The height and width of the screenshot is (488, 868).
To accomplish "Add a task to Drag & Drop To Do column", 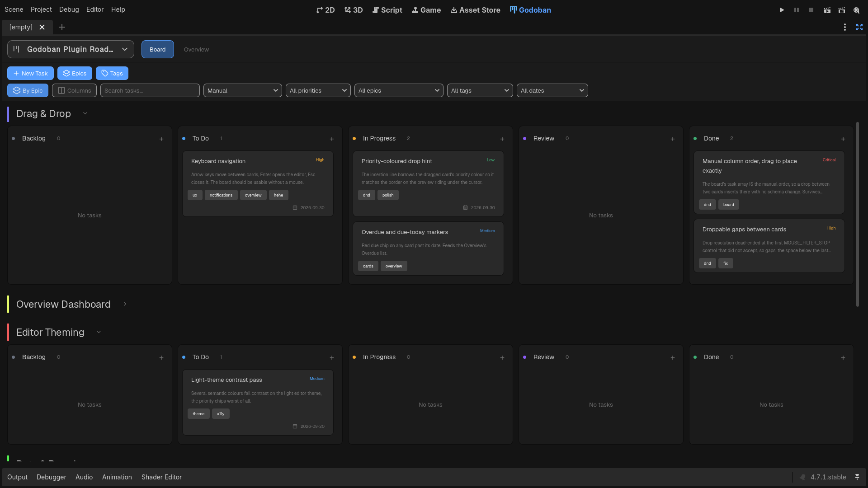I will [x=332, y=139].
